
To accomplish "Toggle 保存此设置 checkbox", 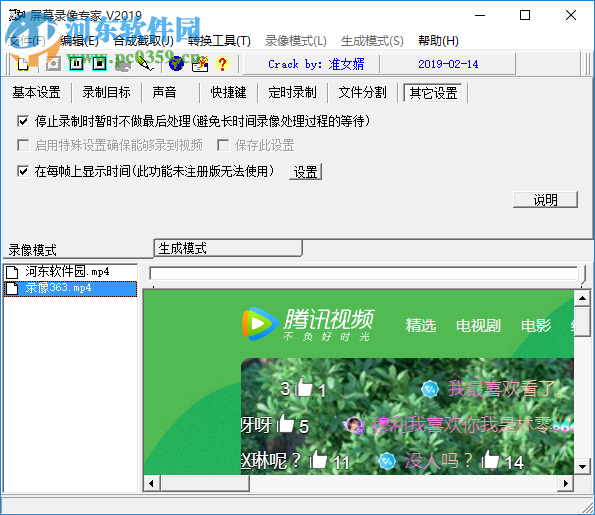I will tap(223, 145).
